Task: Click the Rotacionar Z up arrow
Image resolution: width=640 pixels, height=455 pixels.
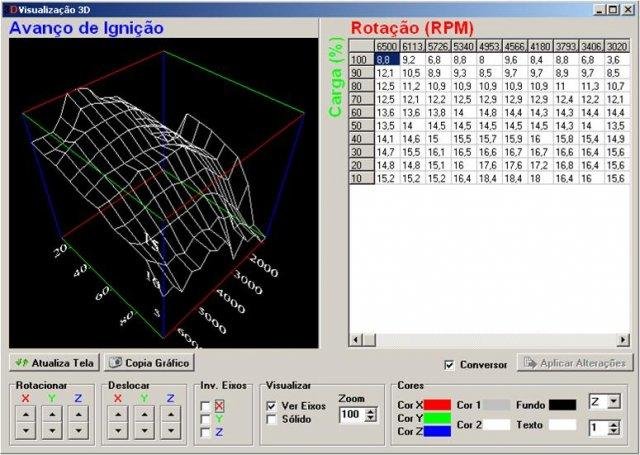Action: click(76, 413)
